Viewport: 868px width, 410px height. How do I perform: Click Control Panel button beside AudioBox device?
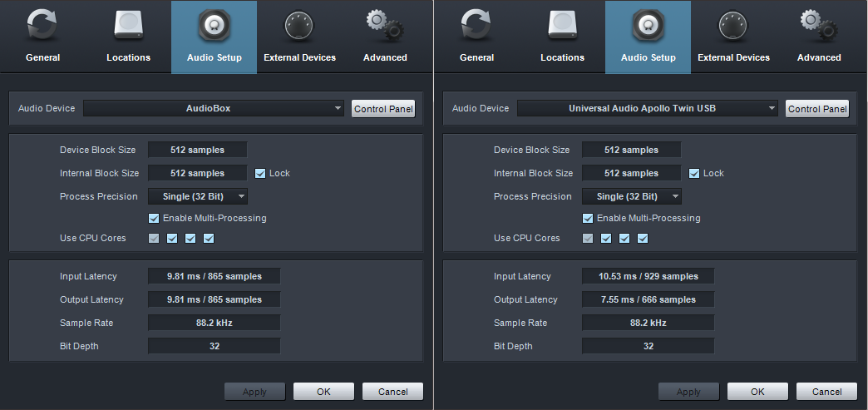tap(382, 109)
